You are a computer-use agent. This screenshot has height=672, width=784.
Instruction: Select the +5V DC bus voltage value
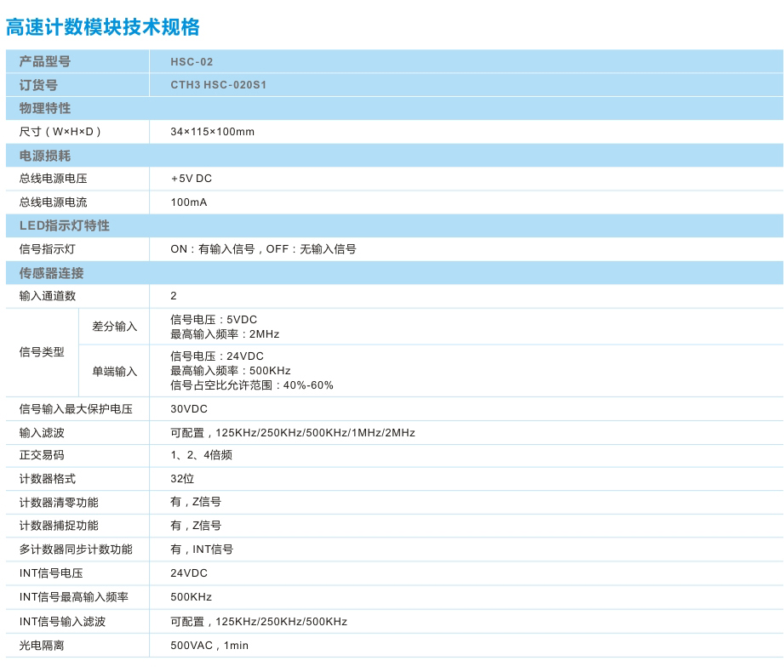191,179
